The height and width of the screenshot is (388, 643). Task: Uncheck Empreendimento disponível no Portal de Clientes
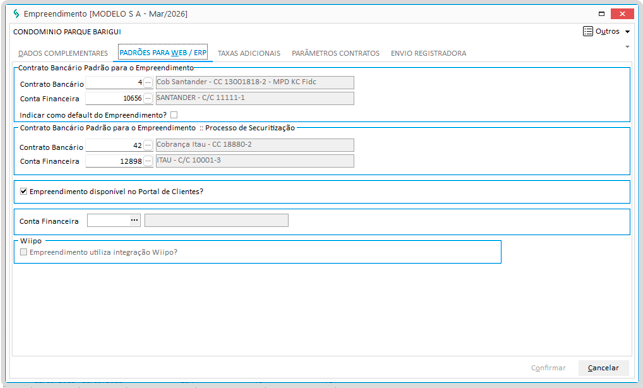point(23,191)
